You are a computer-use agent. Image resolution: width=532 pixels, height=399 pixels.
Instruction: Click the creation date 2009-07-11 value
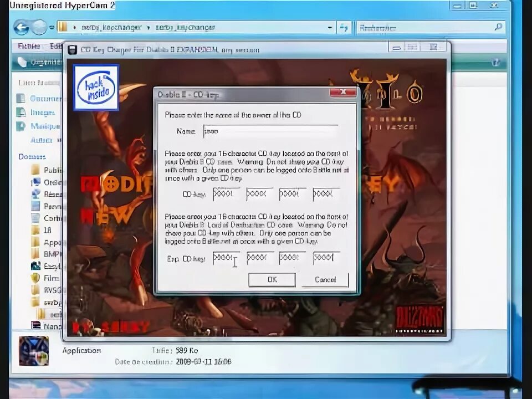click(203, 362)
